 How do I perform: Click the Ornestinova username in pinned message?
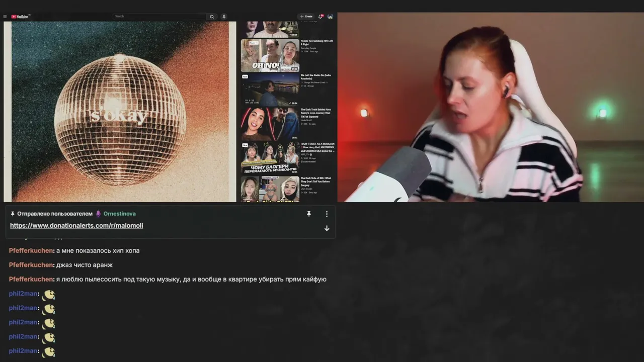(119, 214)
